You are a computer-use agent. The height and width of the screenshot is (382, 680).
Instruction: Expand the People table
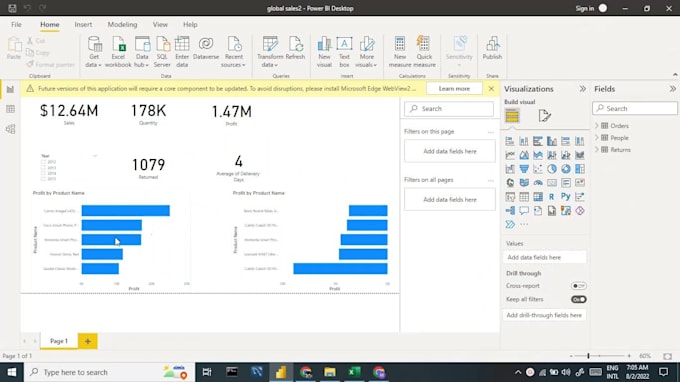pos(597,137)
